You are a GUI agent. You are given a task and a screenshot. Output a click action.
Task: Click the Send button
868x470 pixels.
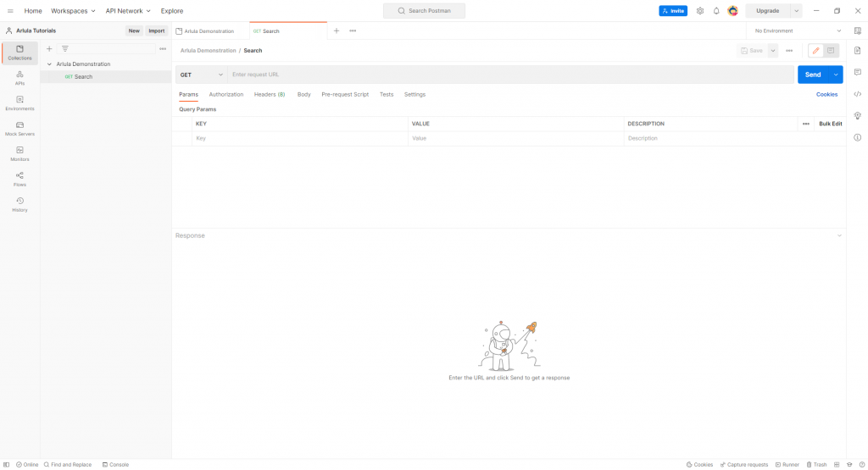(813, 75)
